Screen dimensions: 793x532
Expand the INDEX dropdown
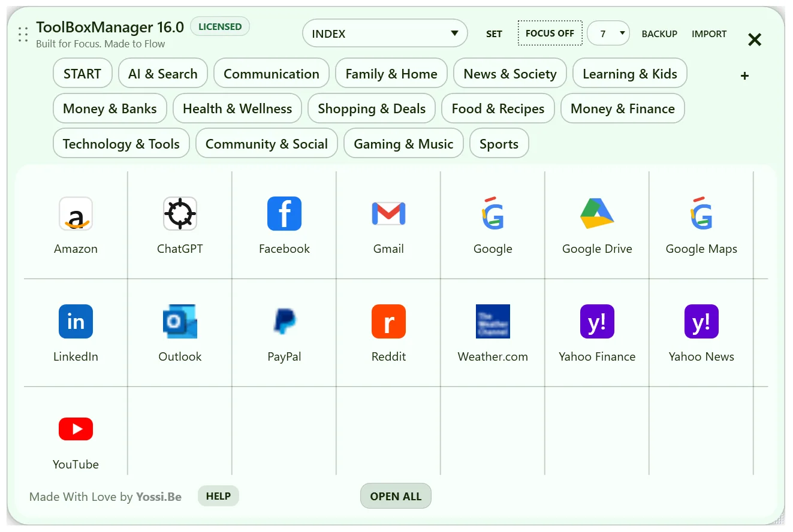coord(385,34)
